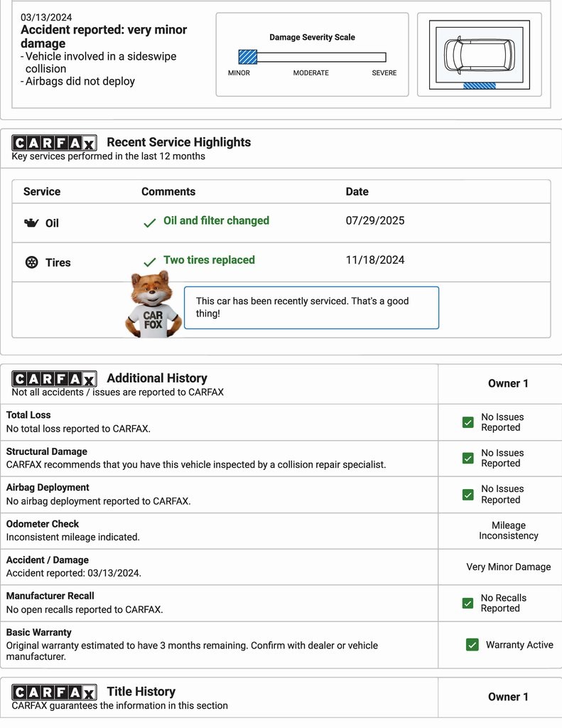Click the tire icon in service table
Image resolution: width=562 pixels, height=728 pixels.
click(x=31, y=262)
